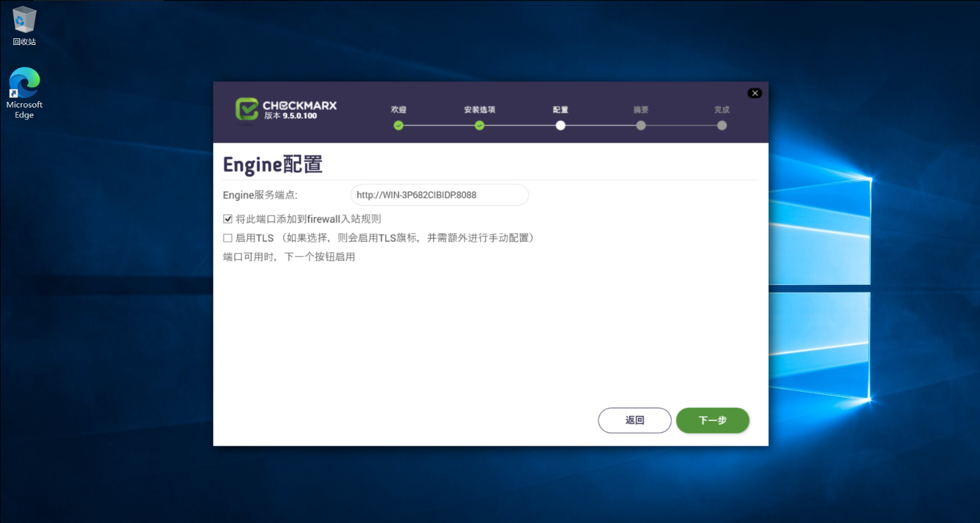This screenshot has width=980, height=523.
Task: Go back with the 返回 button
Action: coord(634,420)
